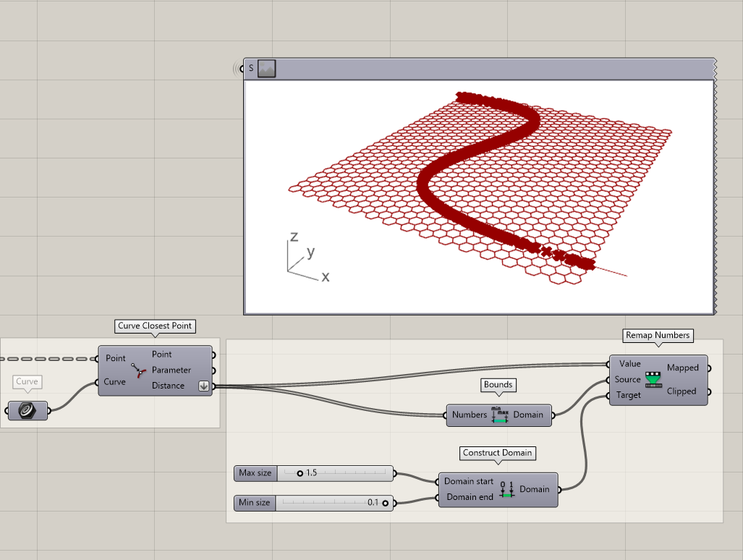The image size is (743, 560).
Task: Click the Numbers input on Bounds
Action: click(x=469, y=415)
